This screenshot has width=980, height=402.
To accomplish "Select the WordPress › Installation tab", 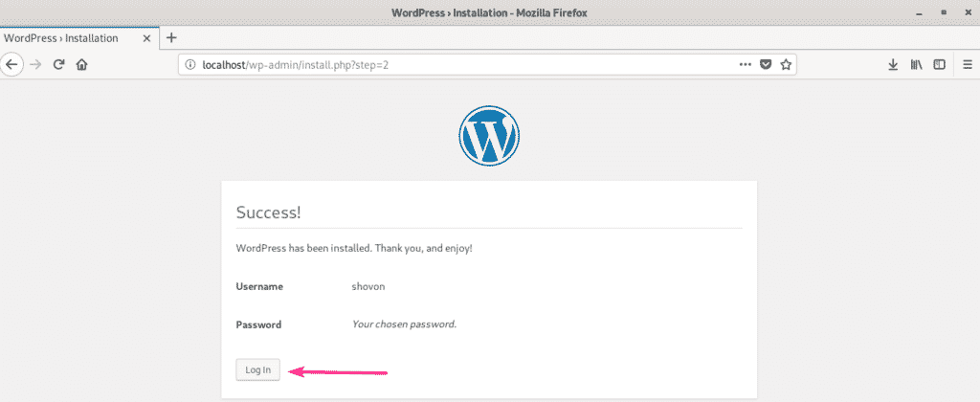I will pyautogui.click(x=62, y=38).
